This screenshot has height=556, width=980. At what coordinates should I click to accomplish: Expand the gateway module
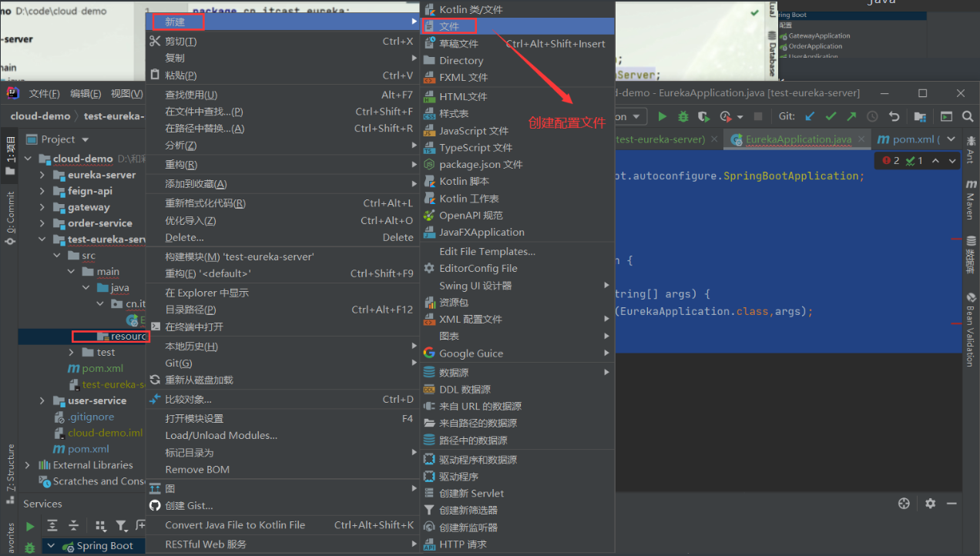42,207
